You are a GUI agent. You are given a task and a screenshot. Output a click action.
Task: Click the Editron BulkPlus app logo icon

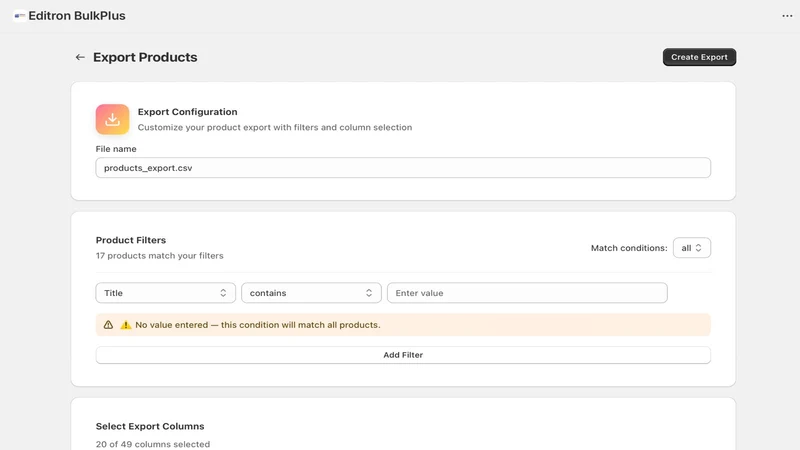point(19,16)
